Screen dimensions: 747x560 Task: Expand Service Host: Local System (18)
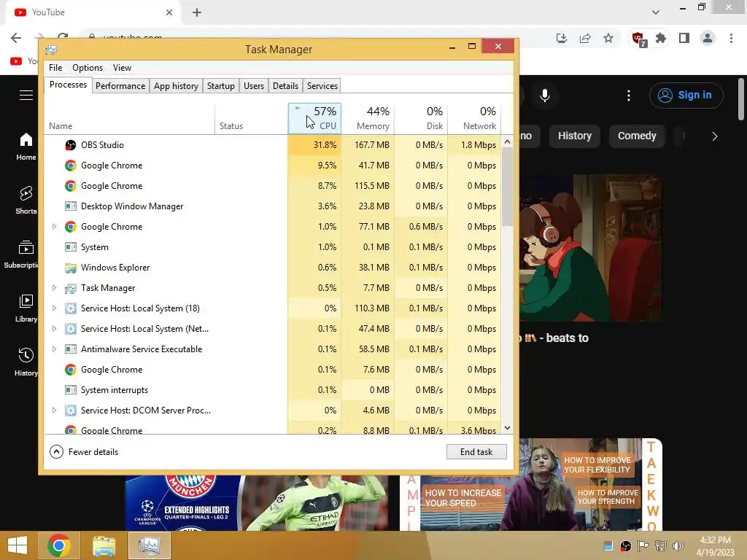coord(54,308)
